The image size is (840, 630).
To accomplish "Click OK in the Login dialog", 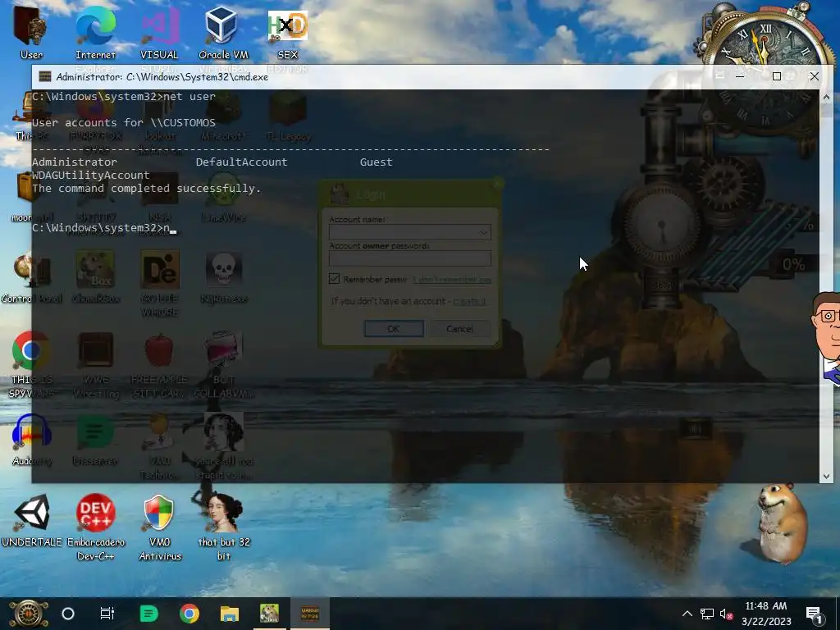I will [394, 328].
